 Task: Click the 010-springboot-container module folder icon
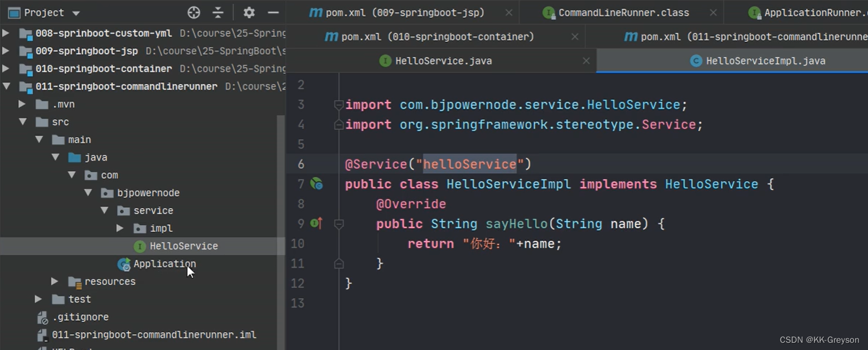click(x=26, y=69)
